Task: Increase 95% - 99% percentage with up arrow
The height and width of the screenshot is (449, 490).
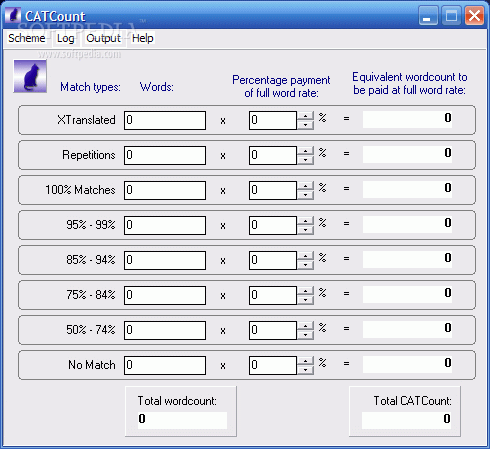Action: pos(305,221)
